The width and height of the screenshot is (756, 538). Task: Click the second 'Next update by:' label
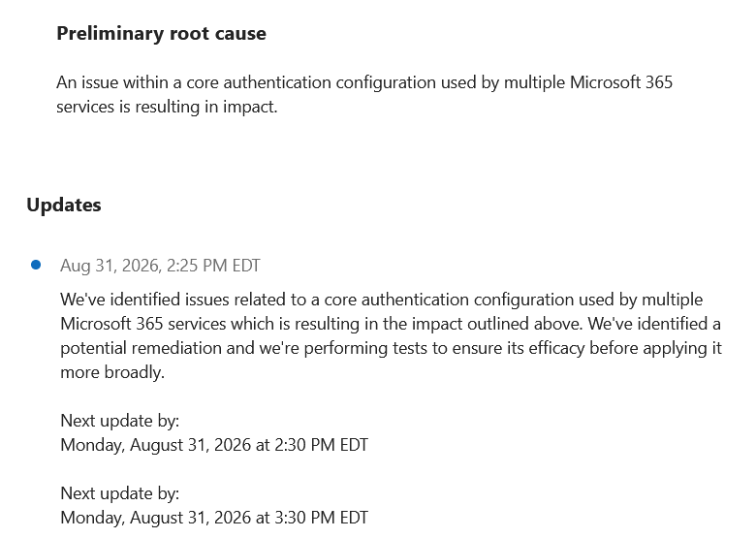(x=119, y=493)
